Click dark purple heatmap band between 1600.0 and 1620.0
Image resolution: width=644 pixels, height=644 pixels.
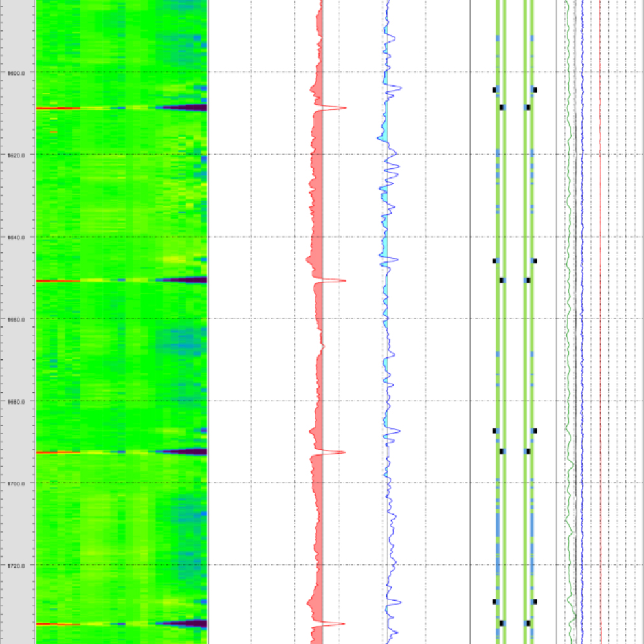[x=184, y=108]
